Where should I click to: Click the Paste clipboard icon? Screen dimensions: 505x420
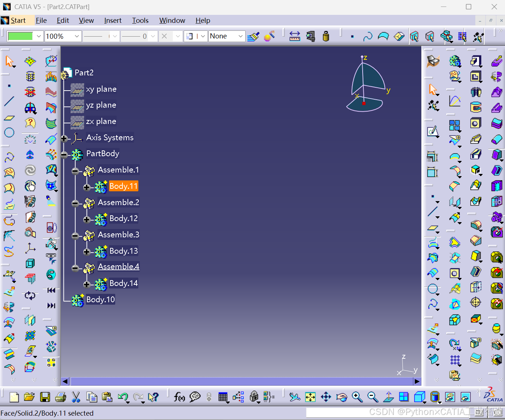[107, 397]
